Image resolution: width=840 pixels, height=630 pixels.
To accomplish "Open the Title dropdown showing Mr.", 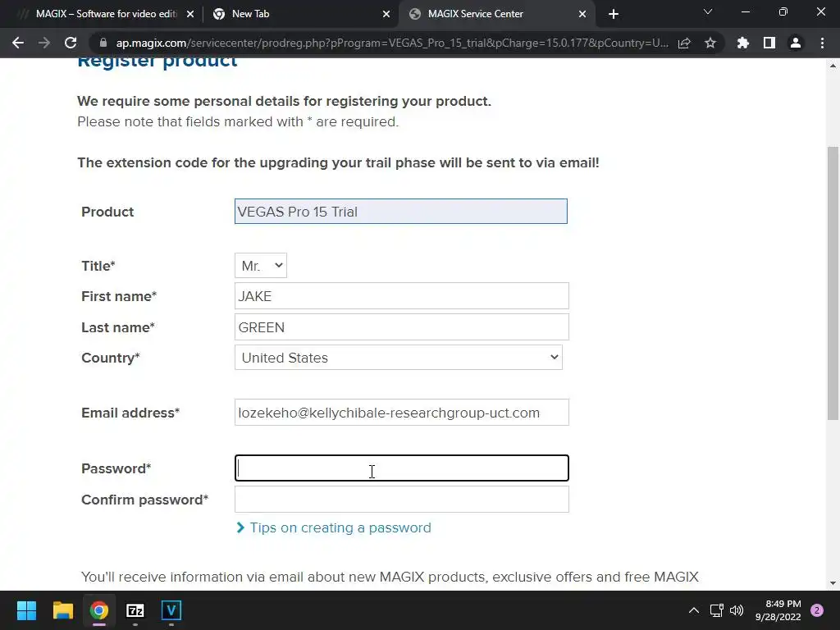I will click(x=261, y=266).
